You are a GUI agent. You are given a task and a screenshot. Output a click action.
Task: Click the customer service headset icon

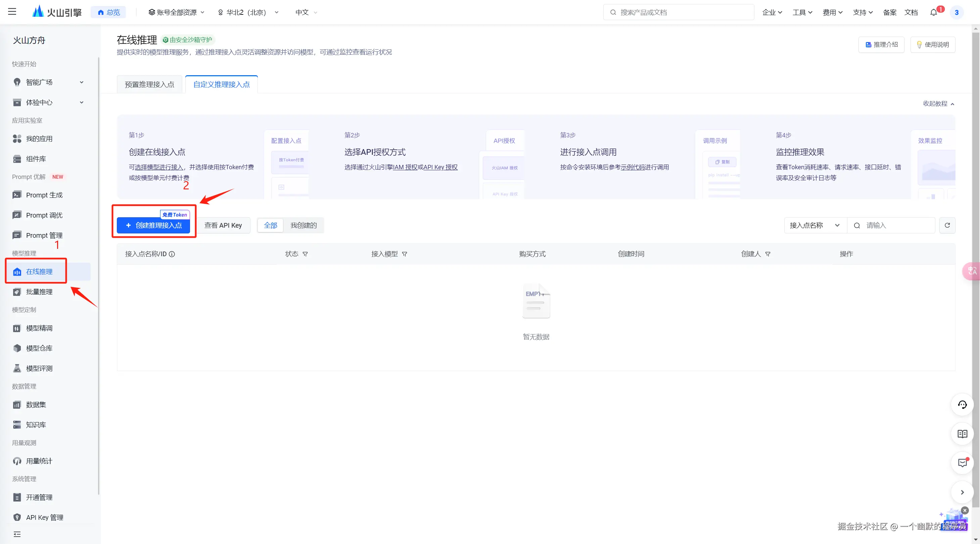(x=962, y=404)
